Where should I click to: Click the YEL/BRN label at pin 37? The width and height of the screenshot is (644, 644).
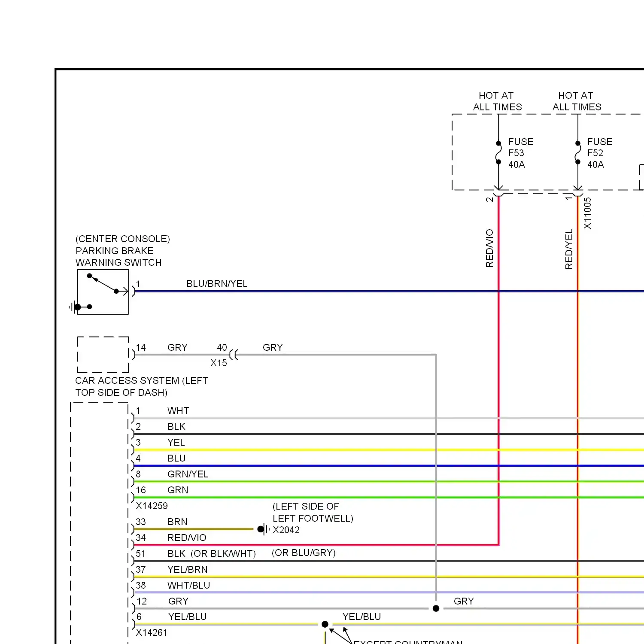(187, 570)
